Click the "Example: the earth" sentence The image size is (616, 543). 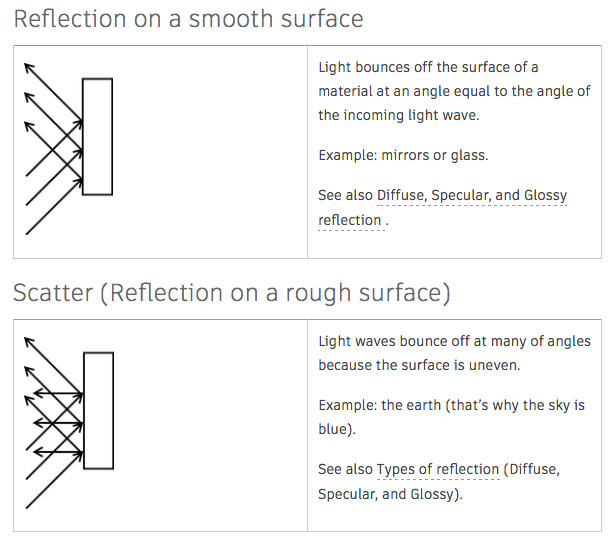pyautogui.click(x=451, y=417)
